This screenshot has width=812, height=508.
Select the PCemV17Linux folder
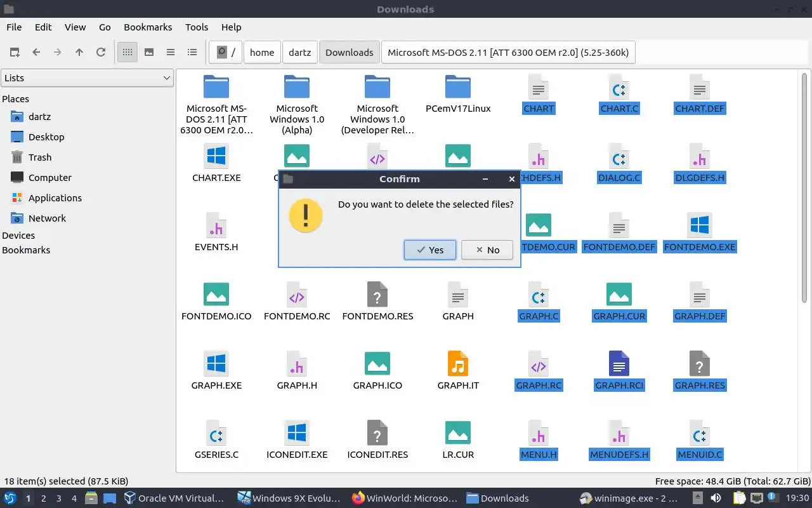458,94
